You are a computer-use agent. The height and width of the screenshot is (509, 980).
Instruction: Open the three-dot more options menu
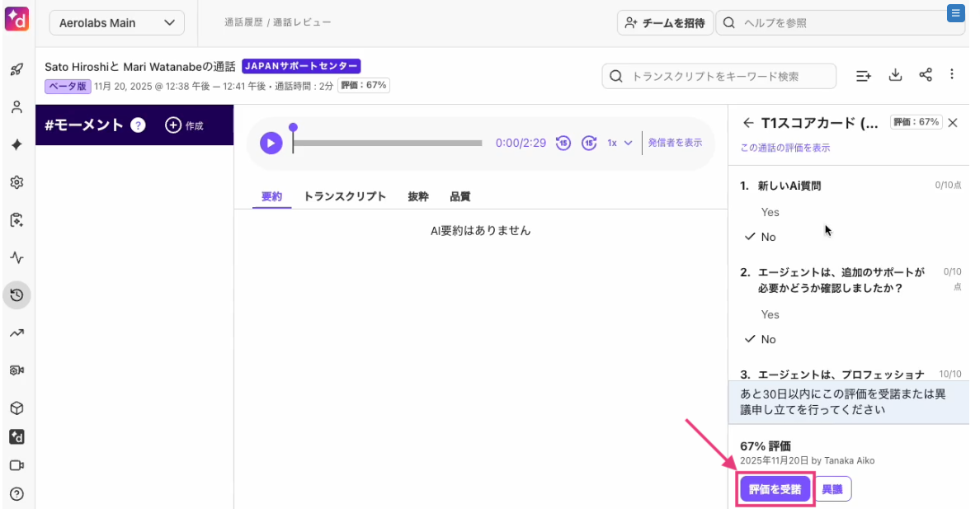(952, 74)
